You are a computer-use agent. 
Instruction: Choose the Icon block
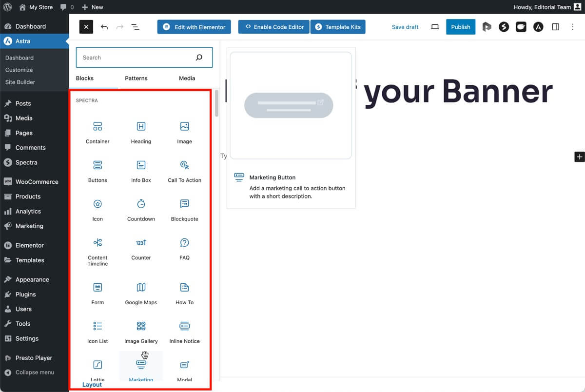pos(97,210)
